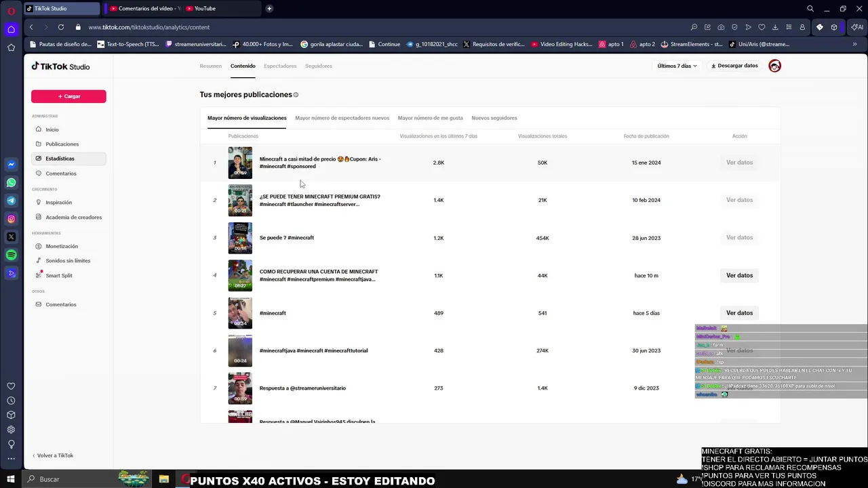Open Aria AI button in toolbar
Screen dimensions: 868x488
click(x=859, y=27)
